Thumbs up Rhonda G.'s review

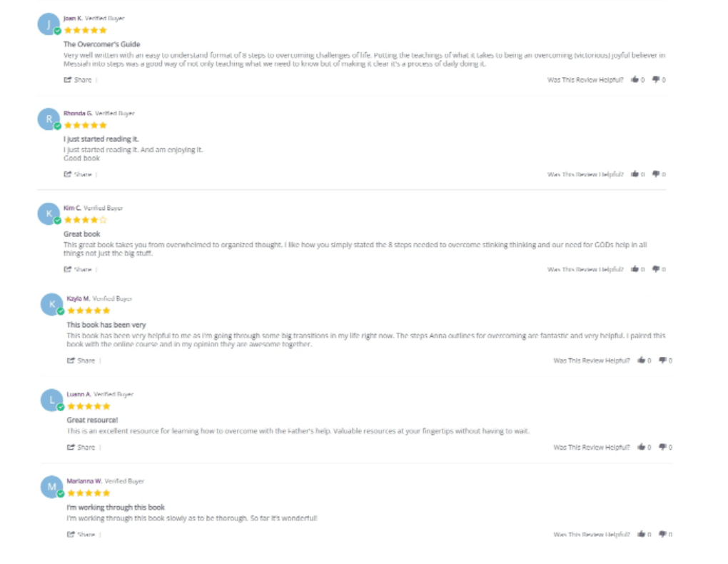(x=635, y=174)
